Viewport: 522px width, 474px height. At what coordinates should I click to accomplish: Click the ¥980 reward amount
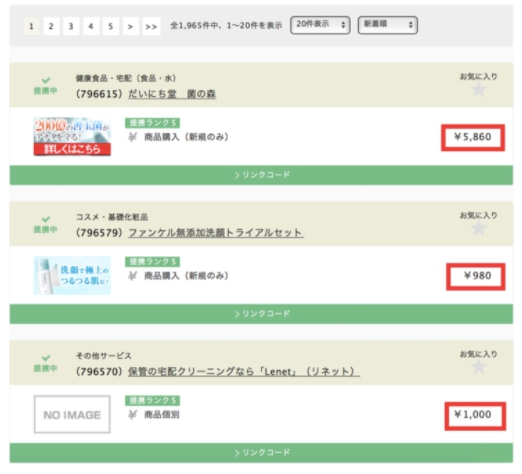click(477, 276)
